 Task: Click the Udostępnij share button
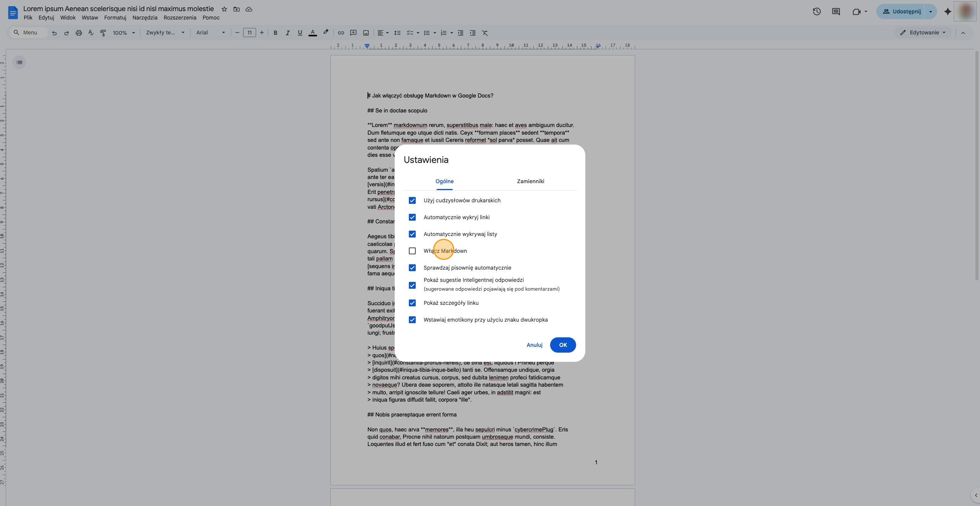pyautogui.click(x=901, y=11)
